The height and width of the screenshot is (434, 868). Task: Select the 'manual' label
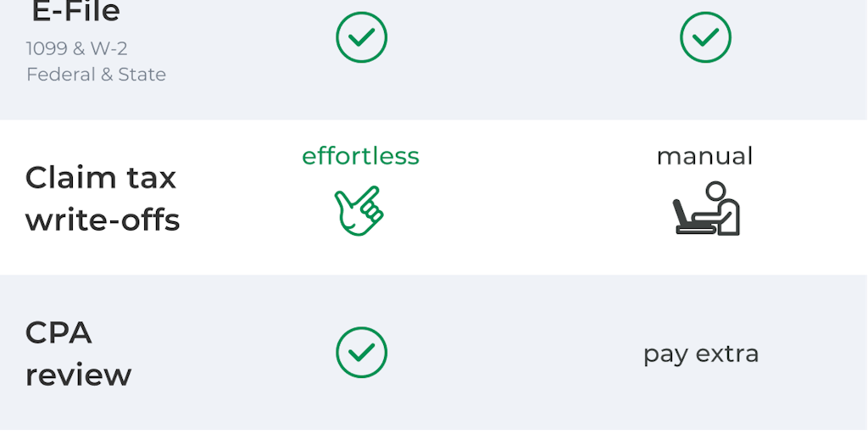[x=704, y=156]
